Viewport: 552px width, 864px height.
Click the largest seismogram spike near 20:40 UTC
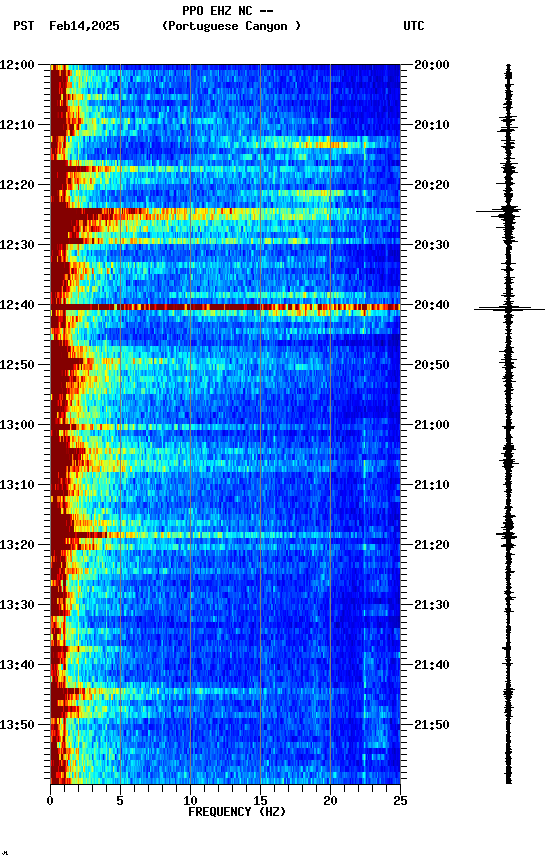[x=510, y=309]
